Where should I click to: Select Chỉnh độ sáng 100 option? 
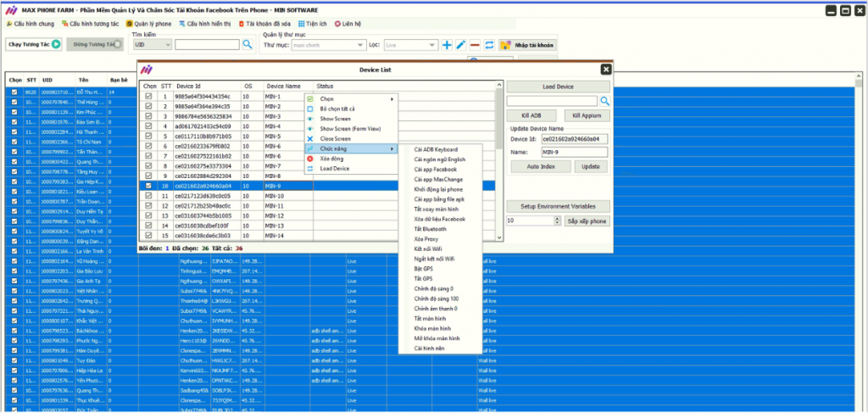[440, 299]
